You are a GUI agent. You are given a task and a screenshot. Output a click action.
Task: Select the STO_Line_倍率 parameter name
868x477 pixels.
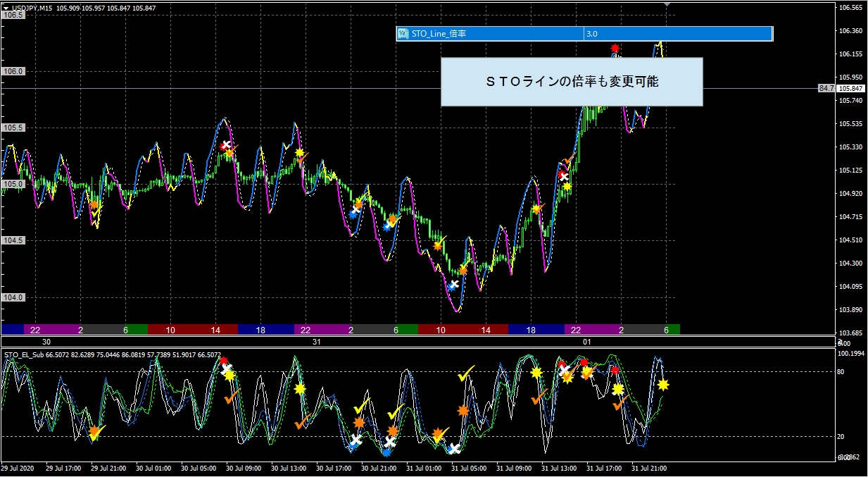click(x=439, y=34)
